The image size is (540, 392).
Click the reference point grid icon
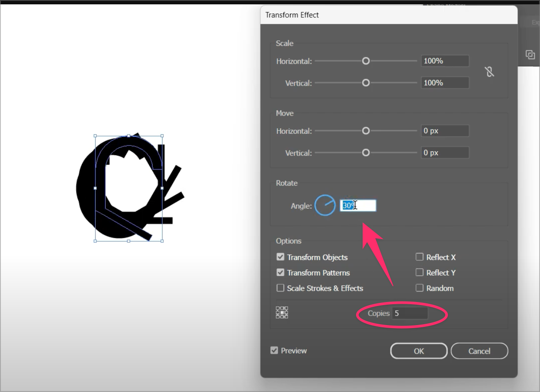(282, 312)
